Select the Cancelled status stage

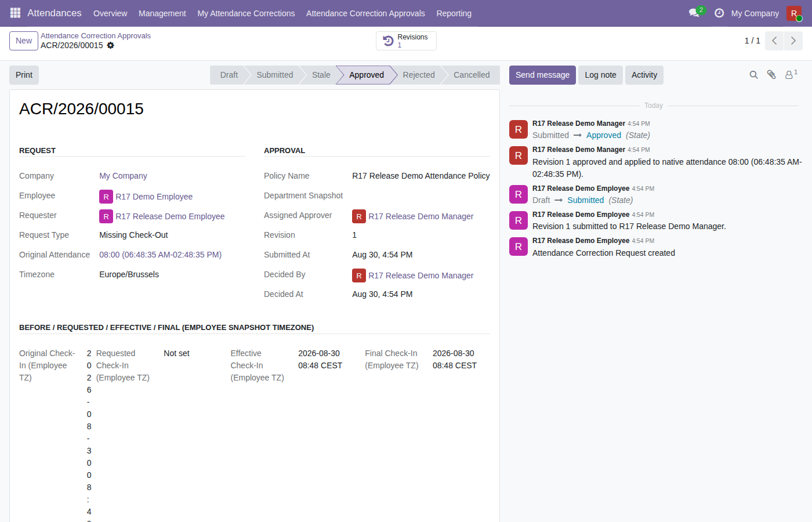[472, 75]
